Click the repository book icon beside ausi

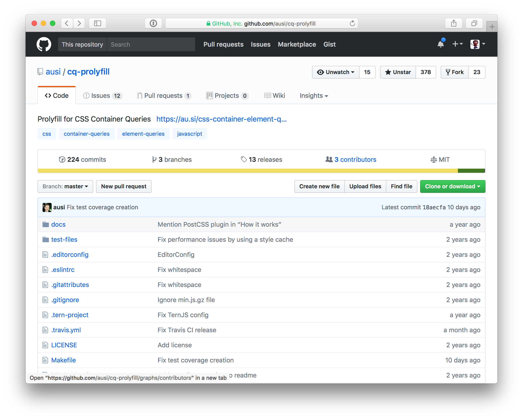[40, 72]
